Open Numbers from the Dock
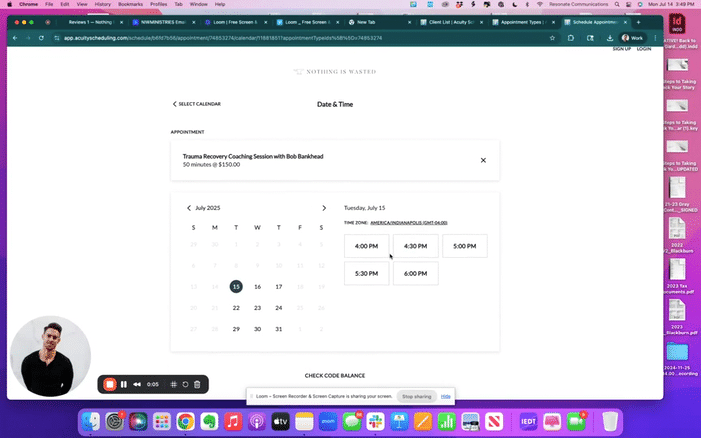The width and height of the screenshot is (701, 438). tap(447, 421)
